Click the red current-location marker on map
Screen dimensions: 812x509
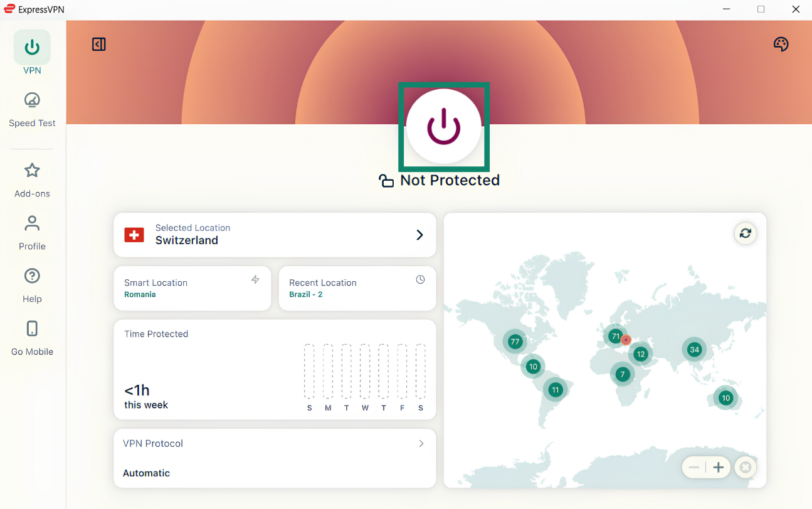[x=626, y=340]
